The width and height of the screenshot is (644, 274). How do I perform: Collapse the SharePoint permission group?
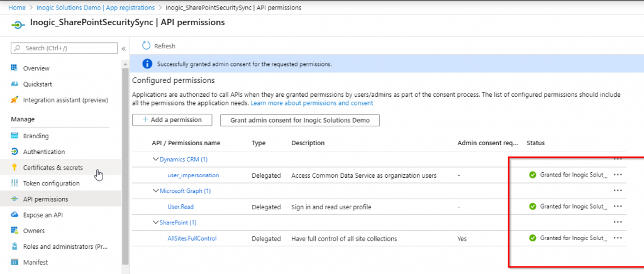(155, 222)
